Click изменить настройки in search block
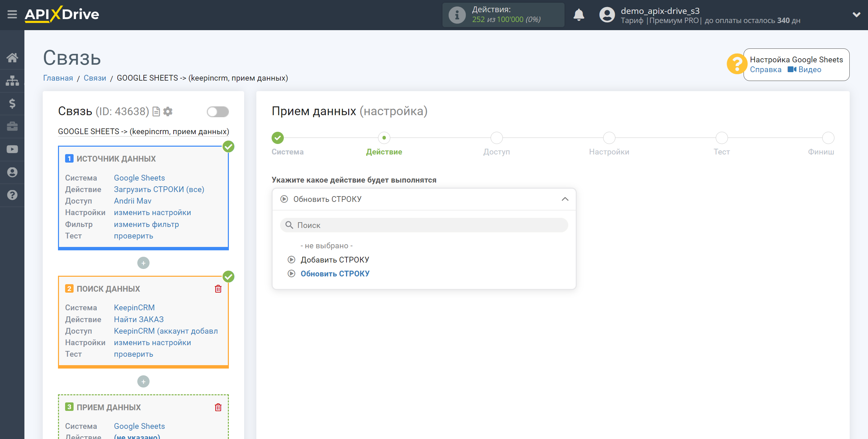This screenshot has width=868, height=439. 153,342
